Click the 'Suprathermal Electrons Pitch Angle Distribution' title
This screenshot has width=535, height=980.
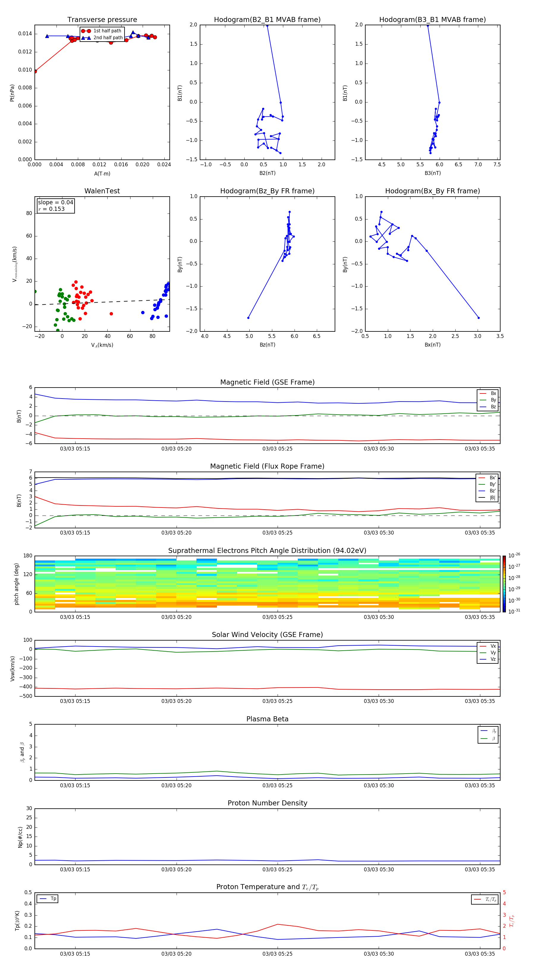(267, 551)
